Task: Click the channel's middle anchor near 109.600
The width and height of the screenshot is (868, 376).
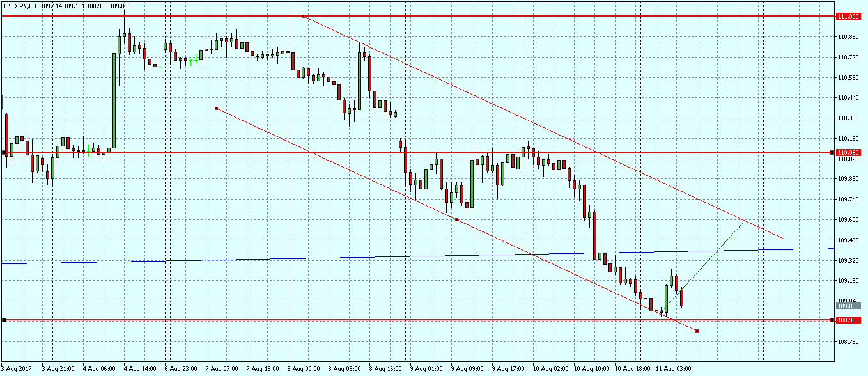Action: click(456, 220)
